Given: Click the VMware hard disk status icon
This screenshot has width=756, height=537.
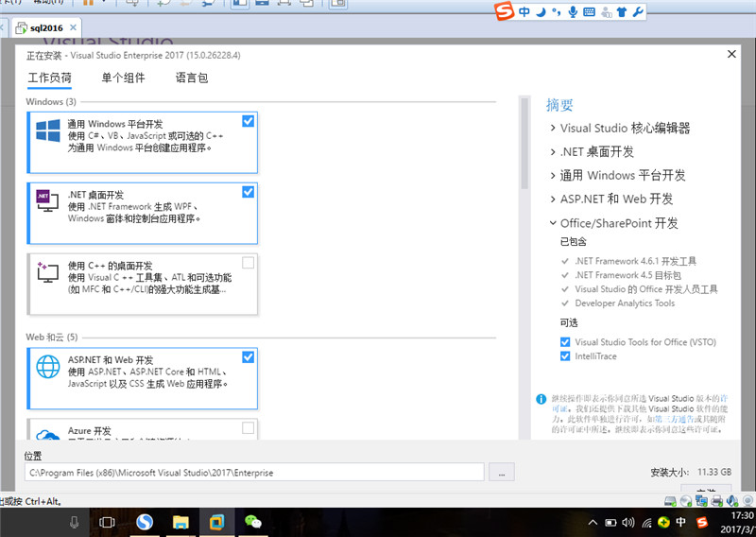Looking at the screenshot, I should (x=670, y=501).
